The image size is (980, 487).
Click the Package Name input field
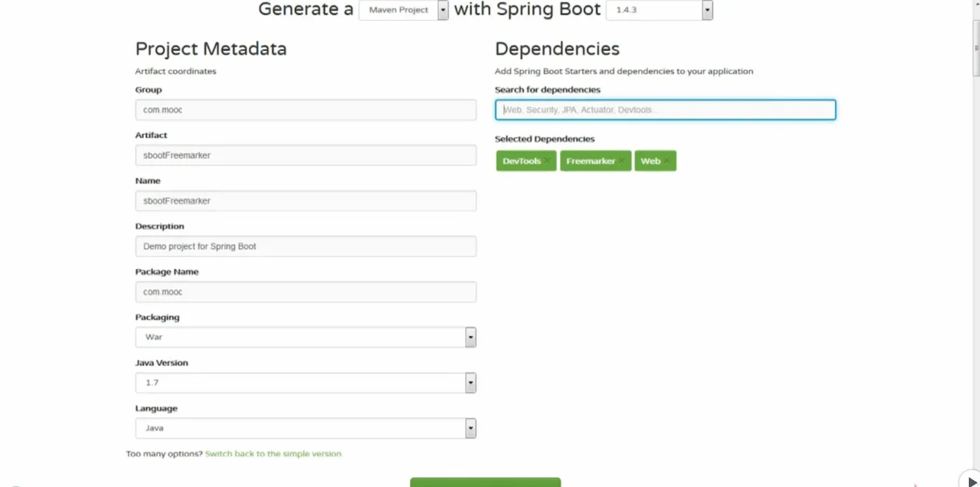point(305,292)
